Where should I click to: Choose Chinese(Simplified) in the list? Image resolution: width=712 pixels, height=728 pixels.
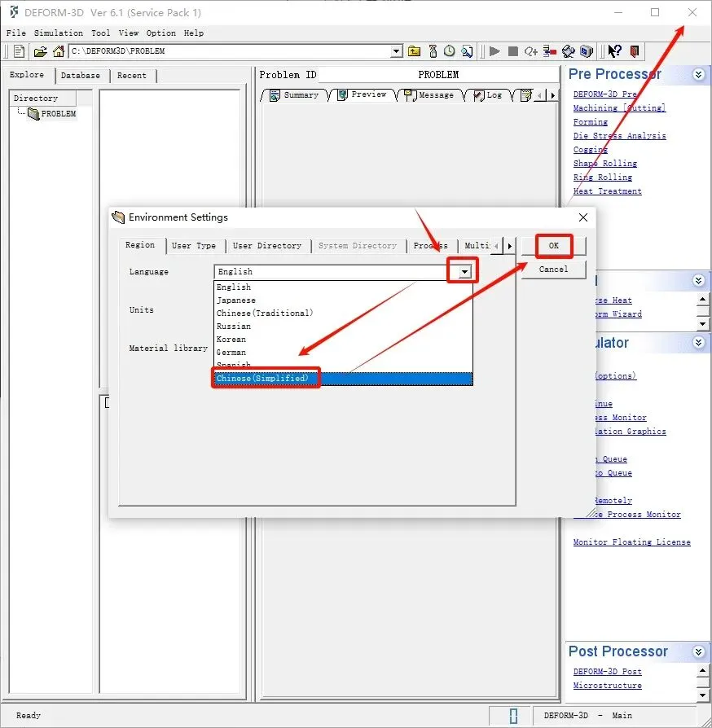tap(343, 379)
